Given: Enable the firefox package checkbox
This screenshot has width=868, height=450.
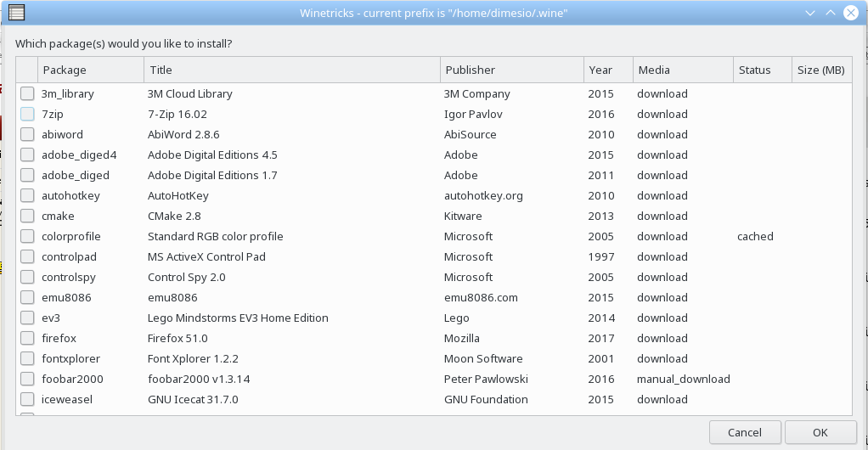Looking at the screenshot, I should click(x=27, y=338).
